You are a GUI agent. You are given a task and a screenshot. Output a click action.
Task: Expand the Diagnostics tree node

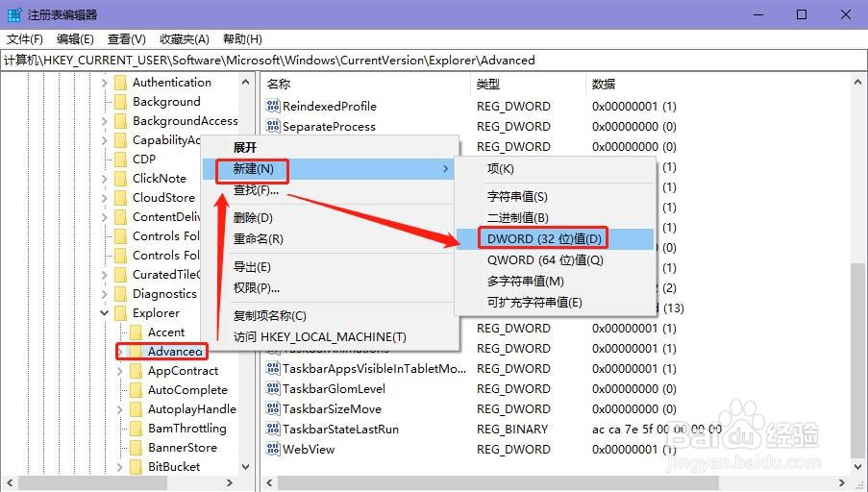[104, 294]
